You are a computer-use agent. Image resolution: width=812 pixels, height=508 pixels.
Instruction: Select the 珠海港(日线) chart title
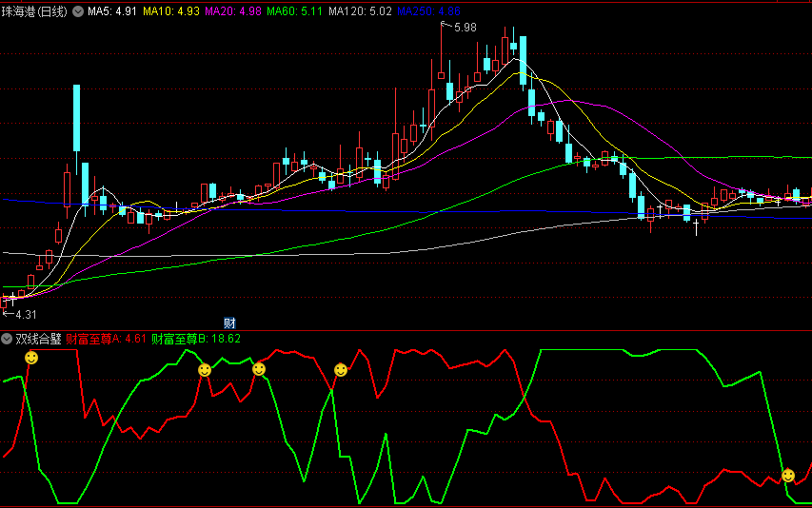pos(34,11)
